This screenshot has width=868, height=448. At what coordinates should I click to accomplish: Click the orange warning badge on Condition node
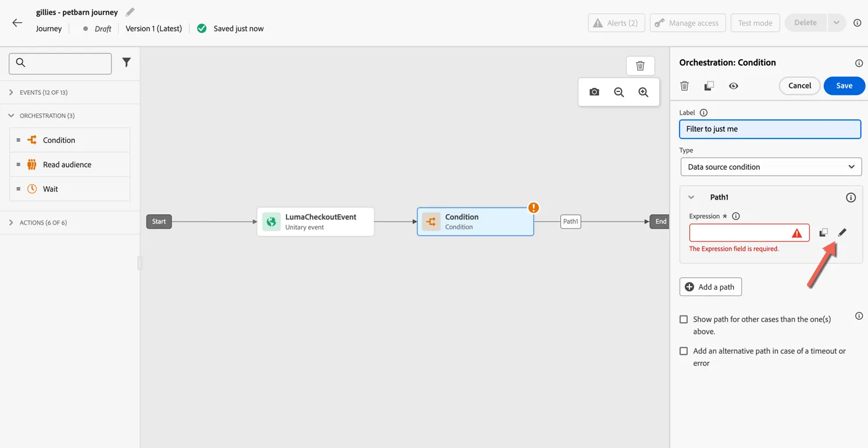(533, 208)
